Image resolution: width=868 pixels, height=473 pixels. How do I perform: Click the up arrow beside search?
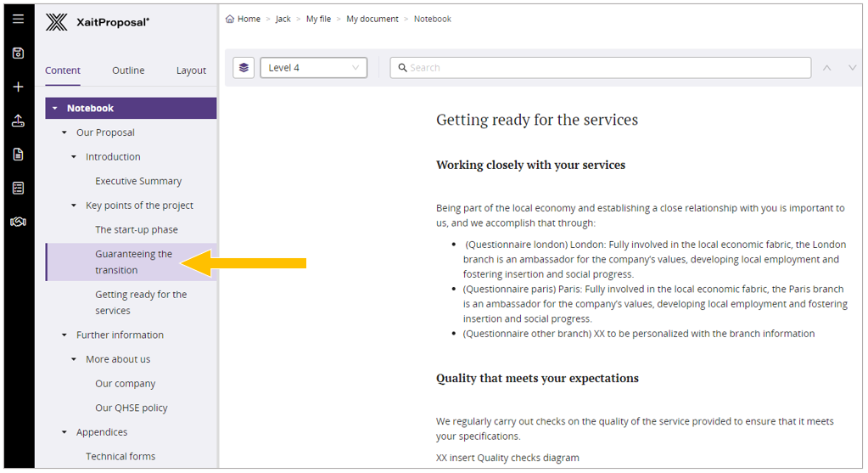827,68
